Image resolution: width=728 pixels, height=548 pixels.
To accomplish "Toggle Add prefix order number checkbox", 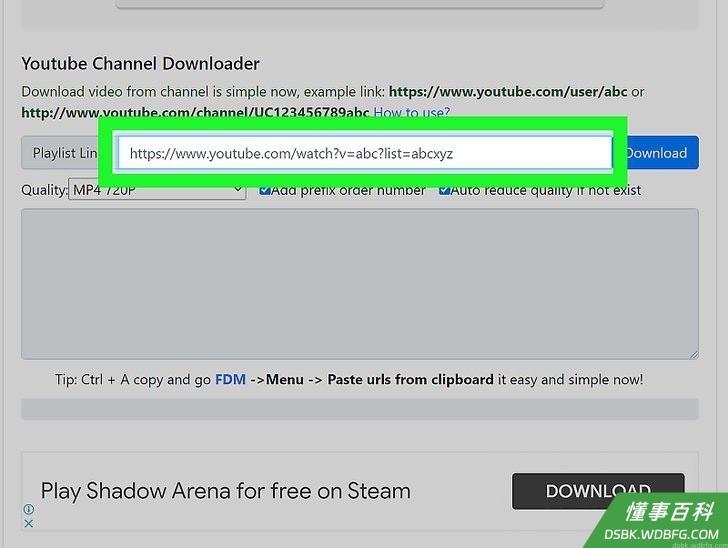I will [x=265, y=190].
